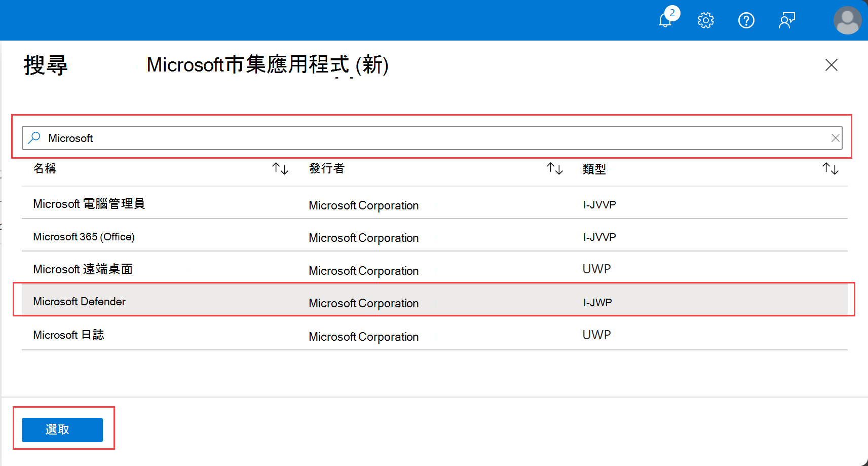Image resolution: width=868 pixels, height=466 pixels.
Task: Open the notifications bell icon
Action: [x=665, y=21]
